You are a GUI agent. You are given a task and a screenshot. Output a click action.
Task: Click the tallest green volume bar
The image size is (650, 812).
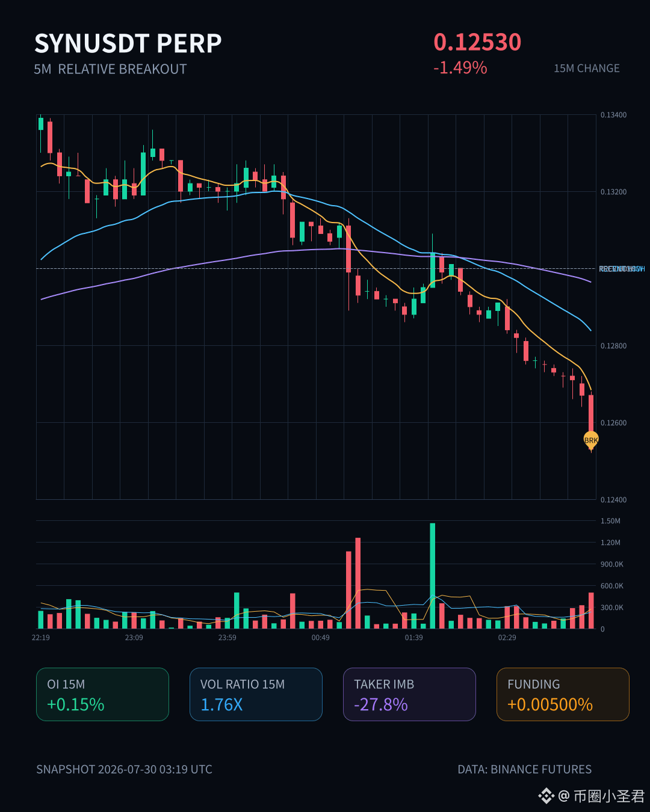click(433, 576)
